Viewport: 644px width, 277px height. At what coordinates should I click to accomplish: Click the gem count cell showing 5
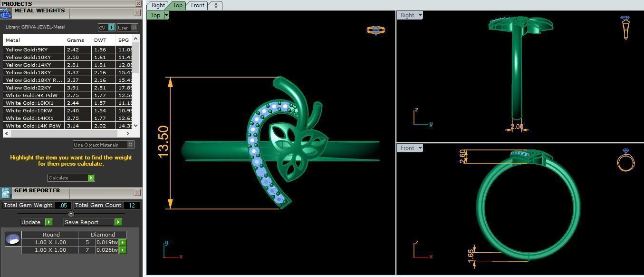[87, 242]
